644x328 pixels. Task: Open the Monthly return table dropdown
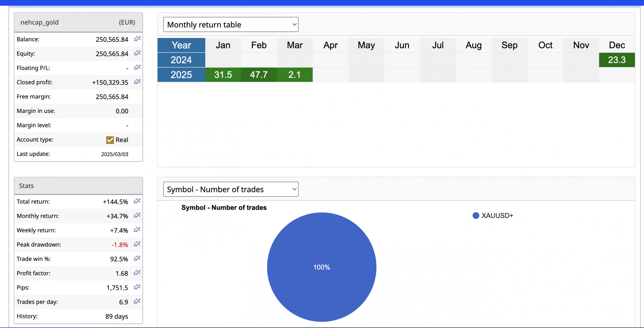[231, 25]
